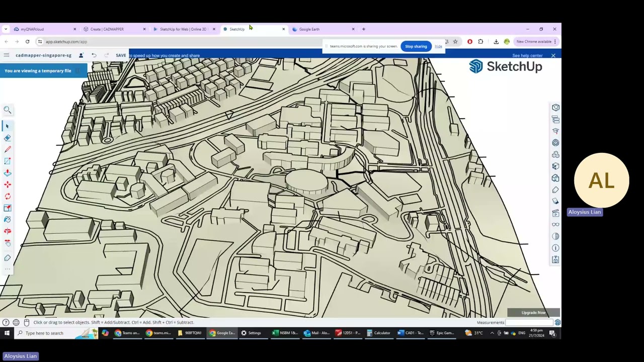Switch to SketchUp for Web Online 3D tab

[x=184, y=29]
